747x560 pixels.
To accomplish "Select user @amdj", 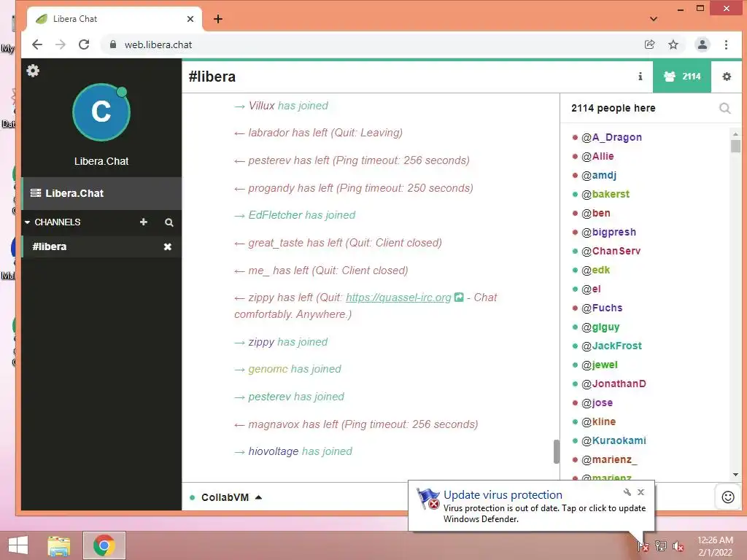I will 599,175.
